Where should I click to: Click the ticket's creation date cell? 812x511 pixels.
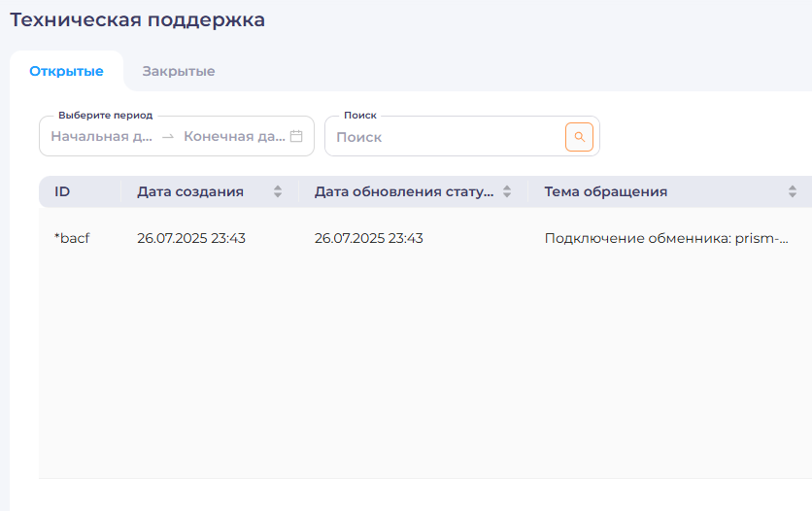click(191, 238)
